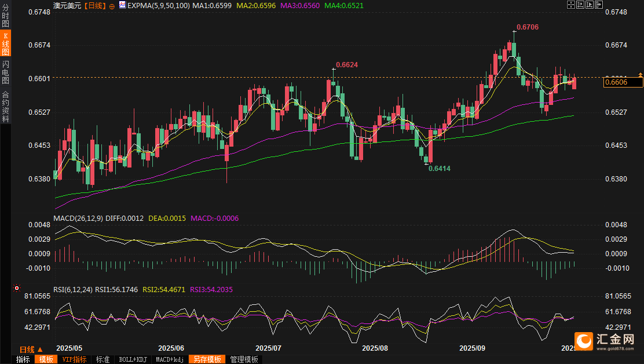Toggle the VIP指标 indicator option
This screenshot has width=644, height=364.
tap(75, 359)
